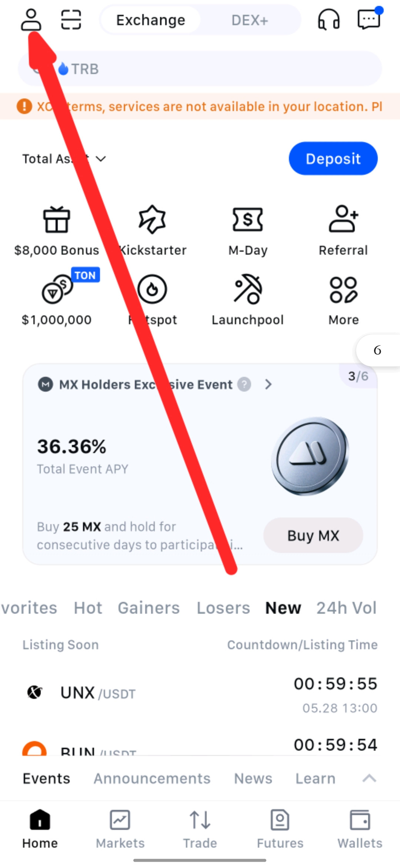Expand the Events panel chevron
400x868 pixels.
369,778
